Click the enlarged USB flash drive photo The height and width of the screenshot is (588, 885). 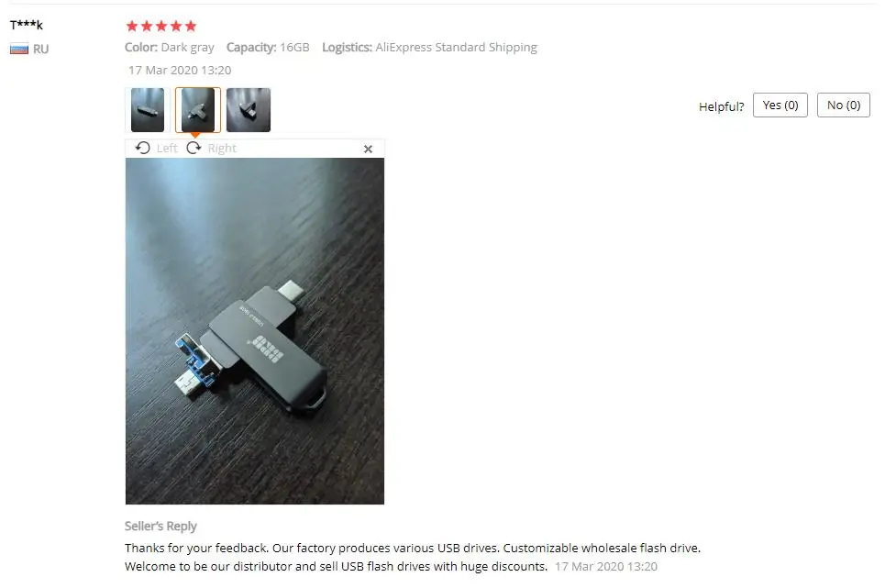click(255, 331)
